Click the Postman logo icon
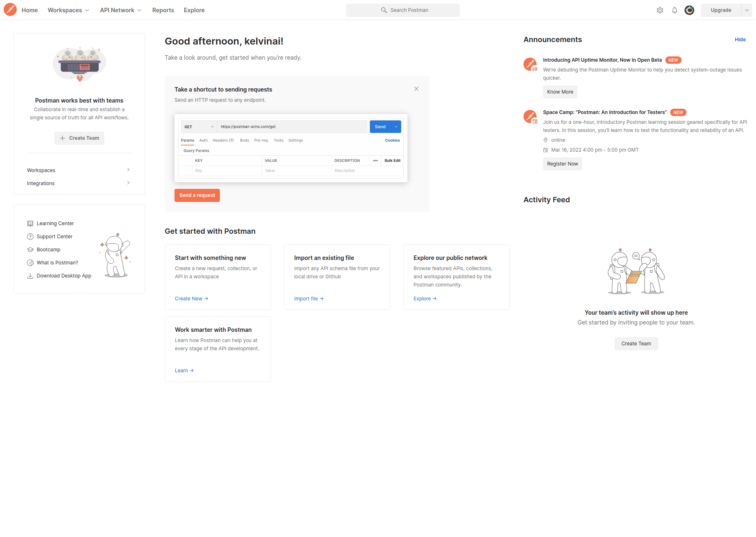This screenshot has height=537, width=756. pyautogui.click(x=10, y=10)
